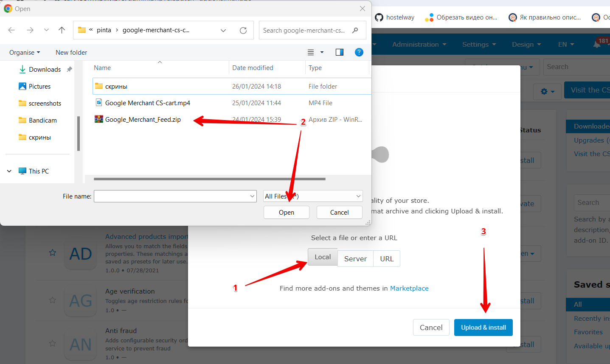Viewport: 610px width, 364px height.
Task: Expand the File name dropdown arrow
Action: [253, 196]
